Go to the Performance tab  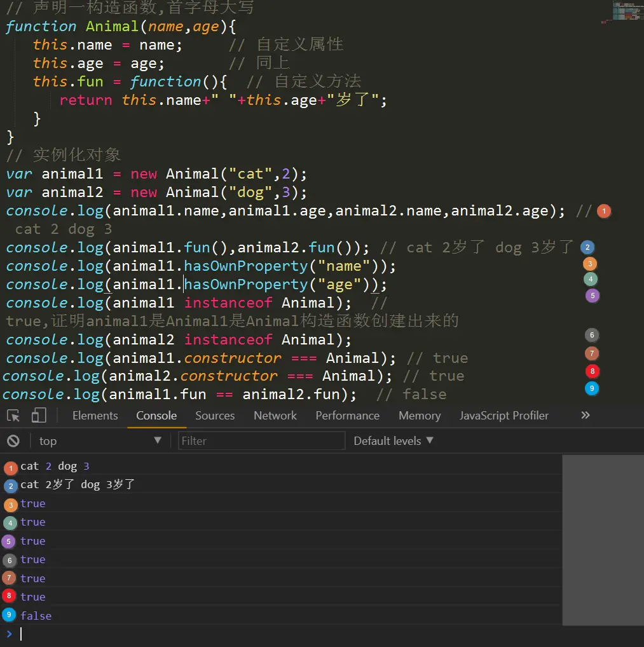[x=348, y=416]
